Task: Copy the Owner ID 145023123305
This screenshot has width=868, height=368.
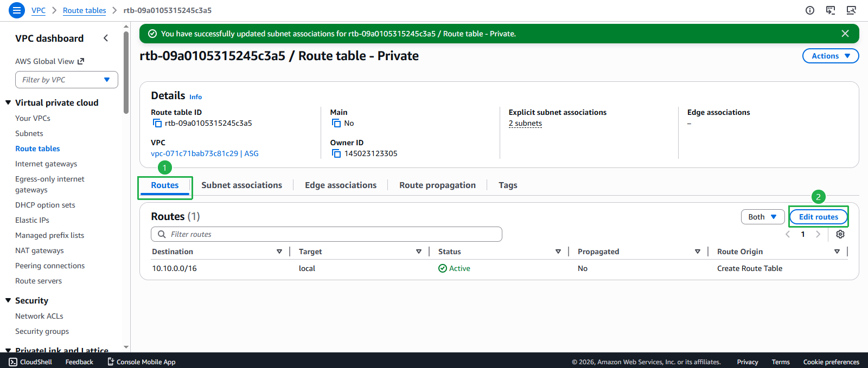Action: coord(336,153)
